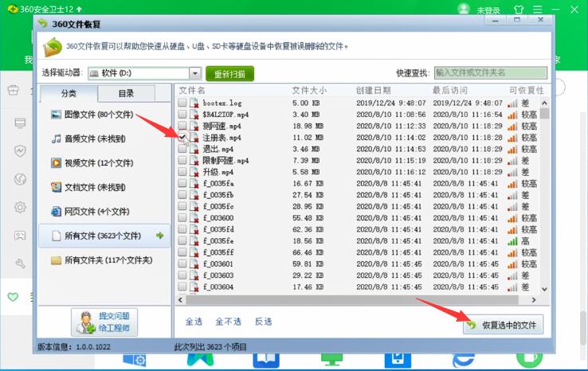This screenshot has width=588, height=371.
Task: Open the drive selection dropdown
Action: [195, 73]
